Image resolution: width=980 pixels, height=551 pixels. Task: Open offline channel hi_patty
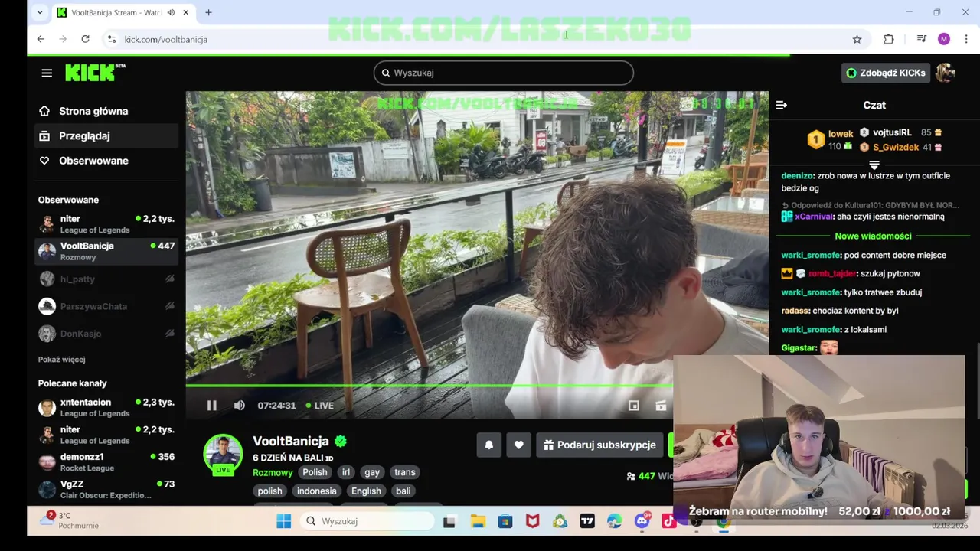106,279
